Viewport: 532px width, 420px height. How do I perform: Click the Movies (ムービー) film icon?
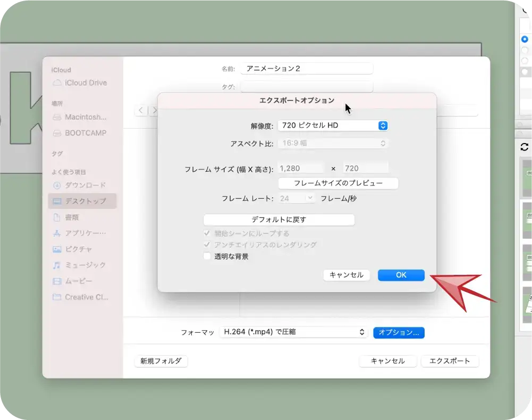[57, 281]
